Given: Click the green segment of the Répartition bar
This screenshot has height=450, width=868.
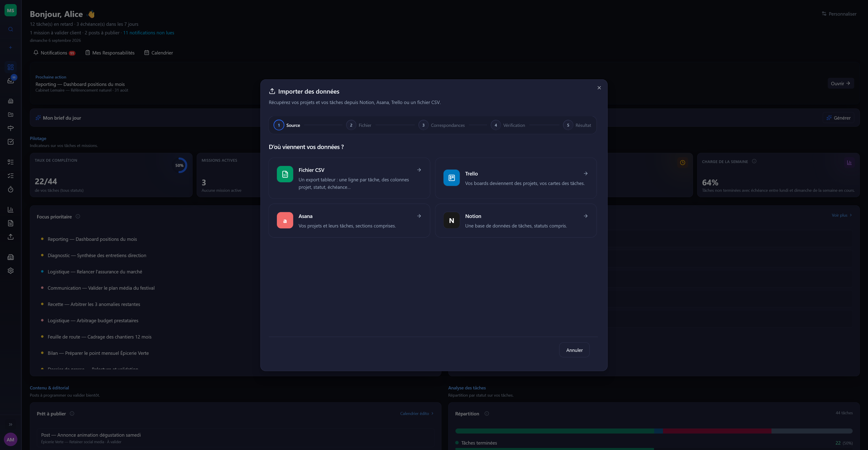Looking at the screenshot, I should click(x=555, y=431).
